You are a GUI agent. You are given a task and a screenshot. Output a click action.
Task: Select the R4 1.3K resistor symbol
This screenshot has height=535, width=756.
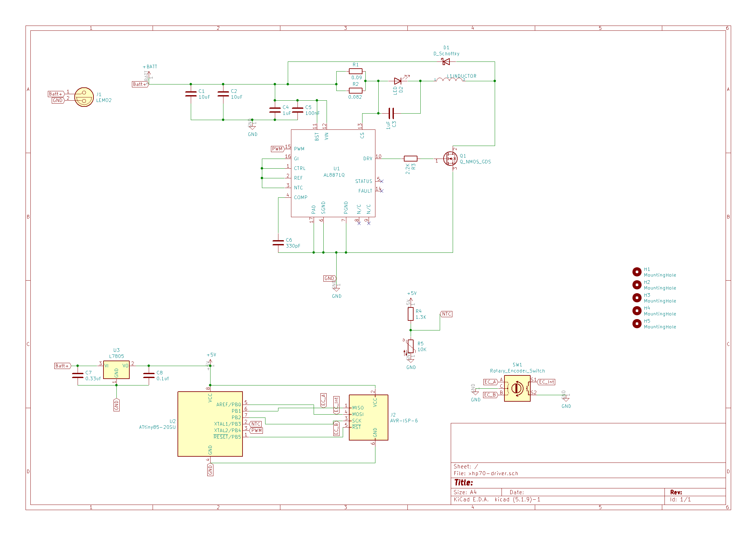pos(411,314)
